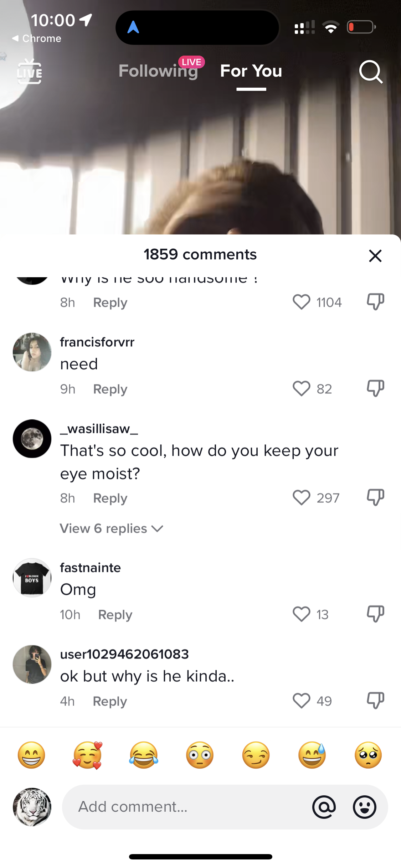
Task: Like the comment with 1104 likes
Action: click(x=302, y=302)
